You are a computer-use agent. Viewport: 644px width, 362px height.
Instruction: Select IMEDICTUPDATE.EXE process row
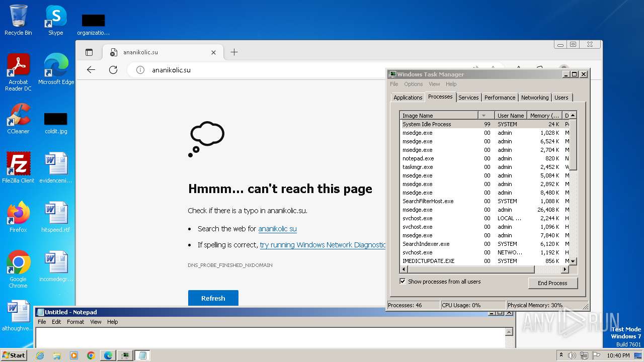(485, 261)
